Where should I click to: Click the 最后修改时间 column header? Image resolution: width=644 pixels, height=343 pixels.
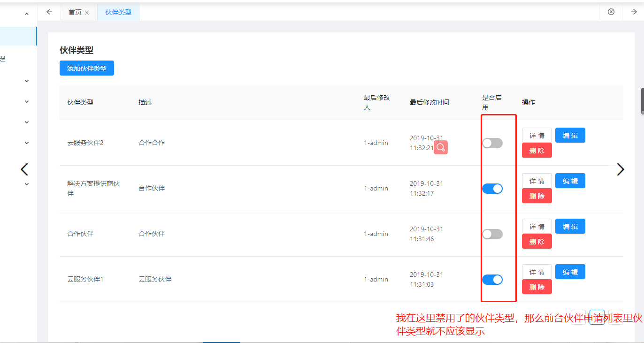(429, 102)
